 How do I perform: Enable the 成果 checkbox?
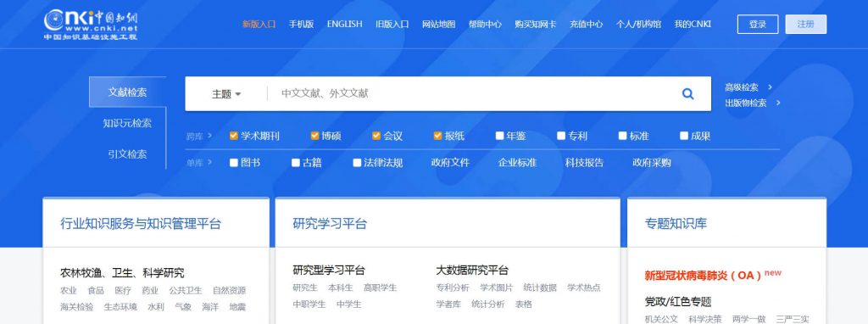(x=684, y=136)
